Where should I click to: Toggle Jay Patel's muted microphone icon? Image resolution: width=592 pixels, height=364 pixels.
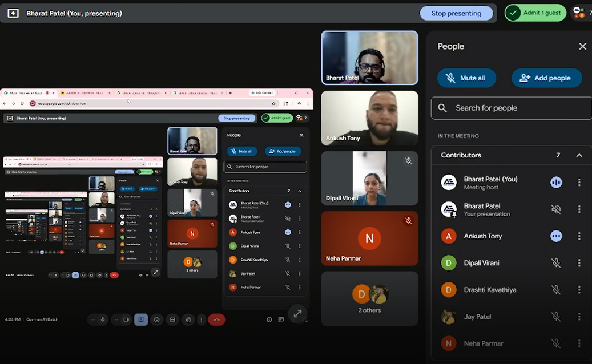556,317
